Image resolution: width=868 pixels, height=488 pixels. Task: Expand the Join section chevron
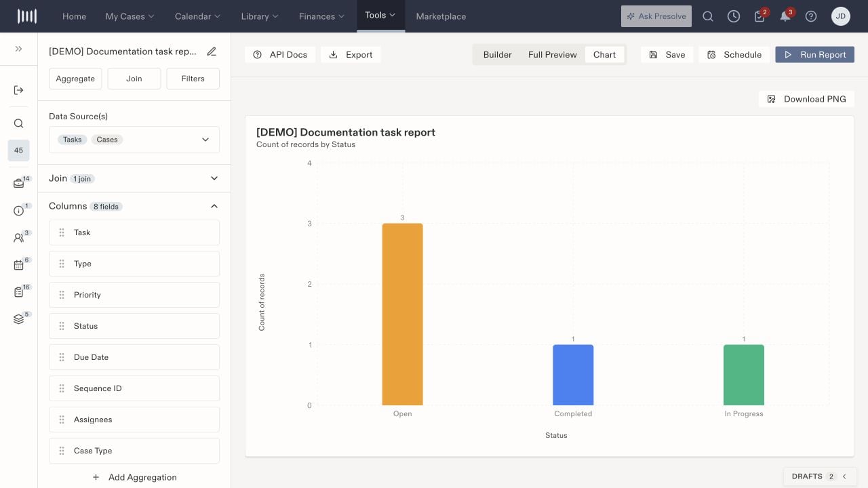214,178
